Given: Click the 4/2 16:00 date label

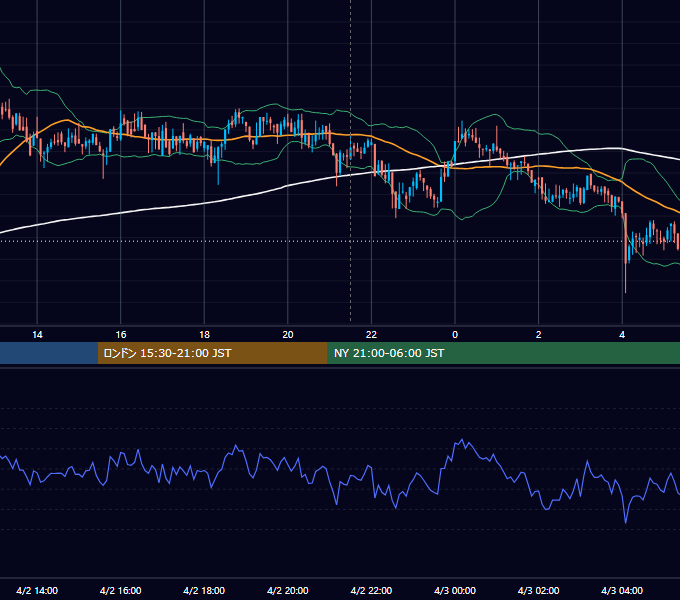Looking at the screenshot, I should (x=121, y=590).
